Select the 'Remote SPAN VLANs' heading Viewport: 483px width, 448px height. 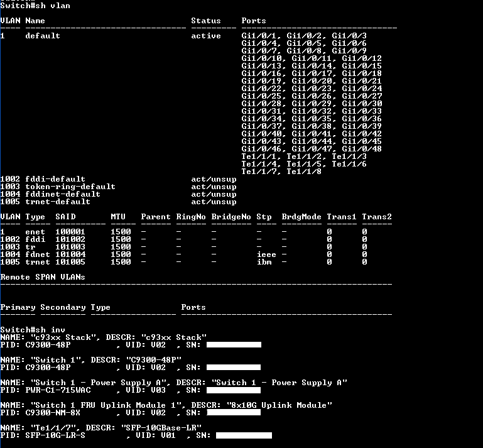[43, 277]
